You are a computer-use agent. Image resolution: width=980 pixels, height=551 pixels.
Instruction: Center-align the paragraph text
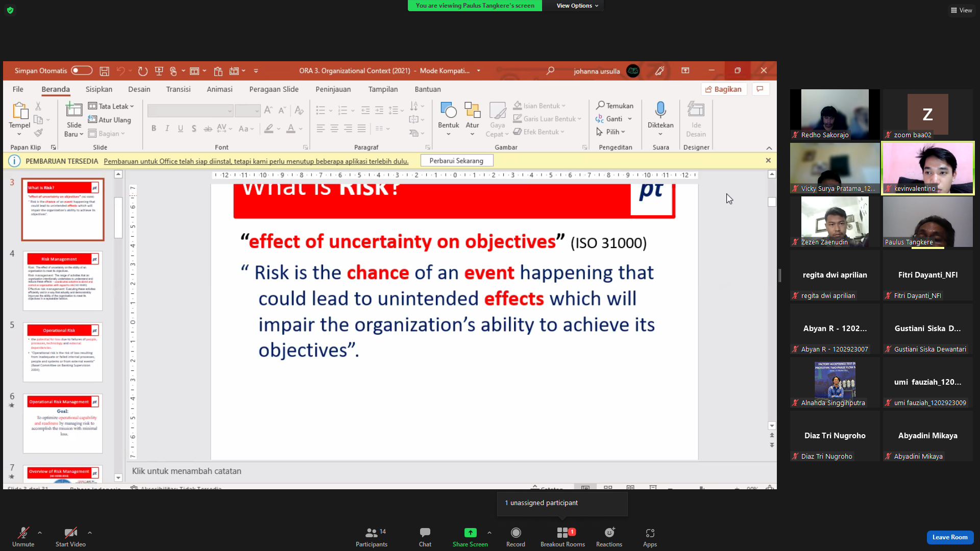[334, 129]
